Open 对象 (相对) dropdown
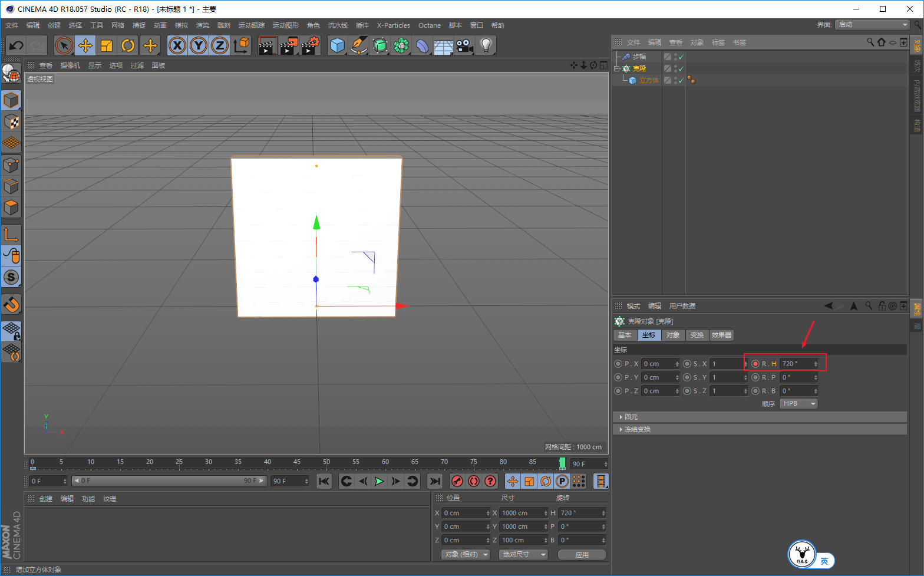This screenshot has height=576, width=924. tap(466, 555)
